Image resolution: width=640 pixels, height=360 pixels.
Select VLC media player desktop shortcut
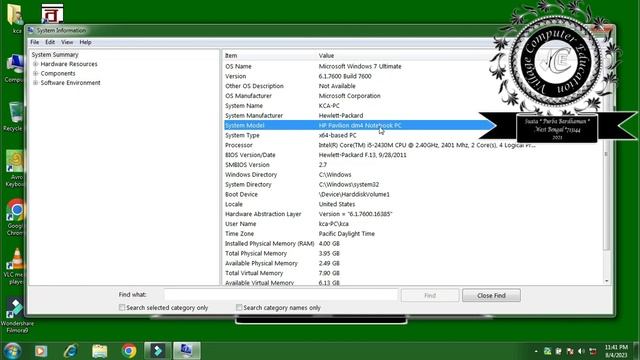tap(16, 266)
